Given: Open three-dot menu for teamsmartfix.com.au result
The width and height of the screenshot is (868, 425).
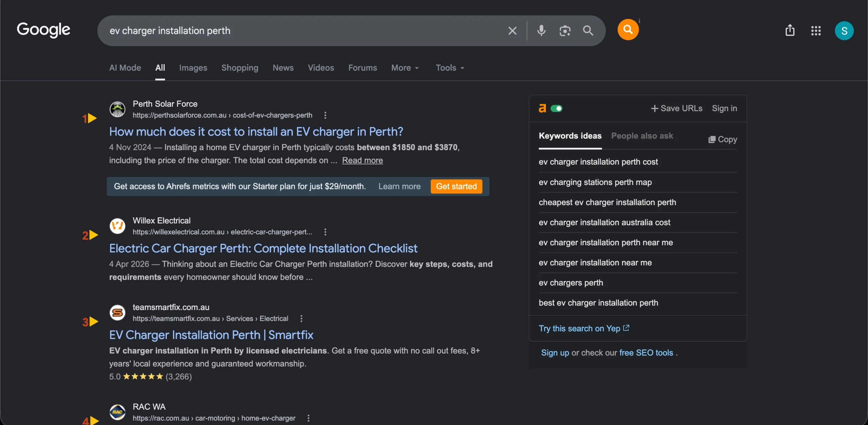Looking at the screenshot, I should coord(301,319).
